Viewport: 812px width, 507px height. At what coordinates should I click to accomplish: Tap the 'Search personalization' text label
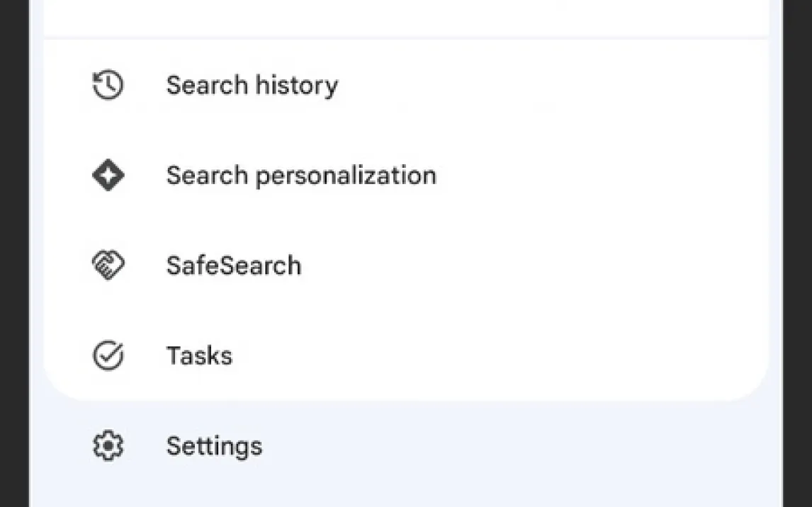point(300,176)
